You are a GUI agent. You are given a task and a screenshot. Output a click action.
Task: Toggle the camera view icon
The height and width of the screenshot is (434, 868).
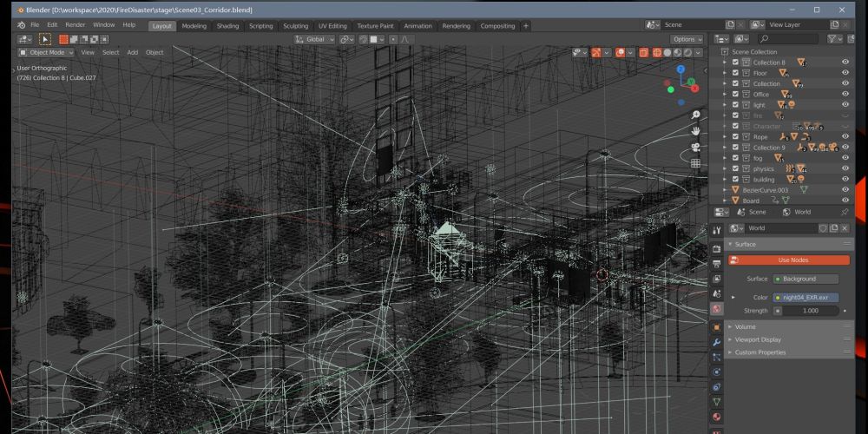click(x=696, y=147)
